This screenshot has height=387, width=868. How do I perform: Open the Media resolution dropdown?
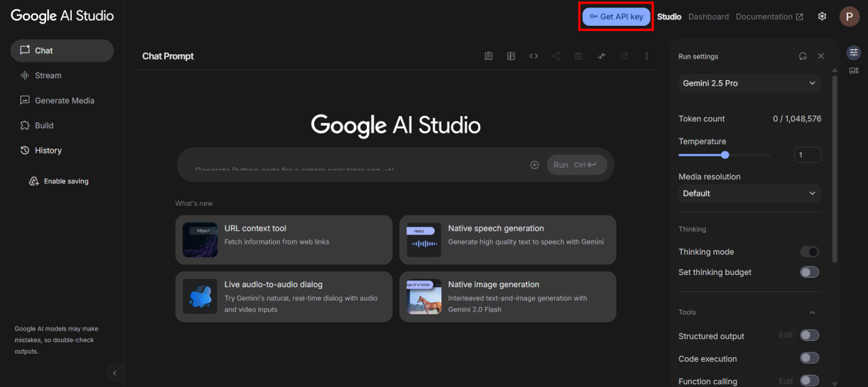(x=749, y=193)
